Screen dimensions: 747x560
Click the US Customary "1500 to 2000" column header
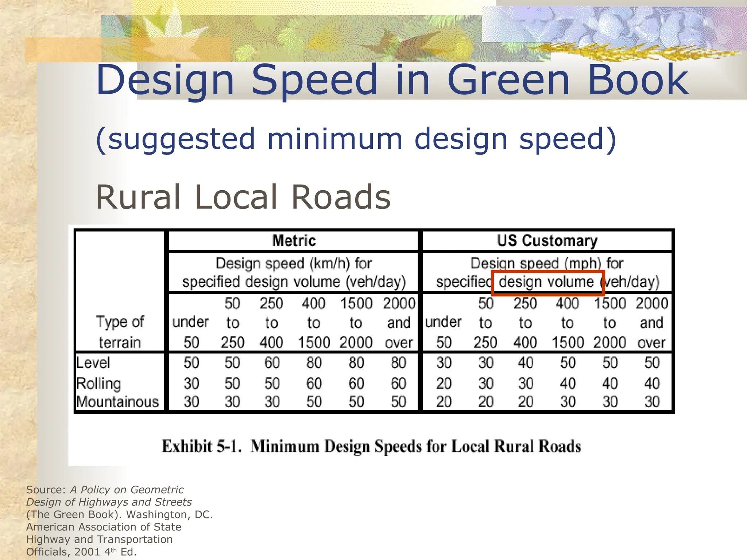click(x=610, y=323)
